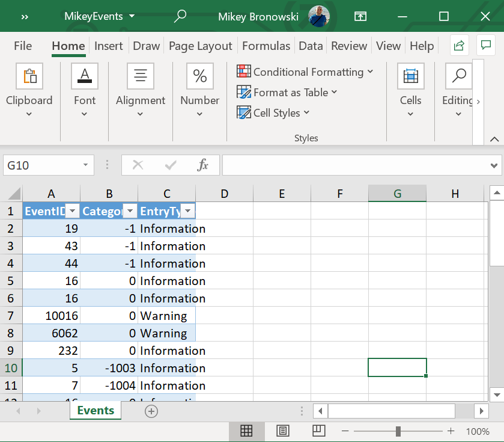
Task: Switch to the Insert ribbon tab
Action: coord(109,46)
